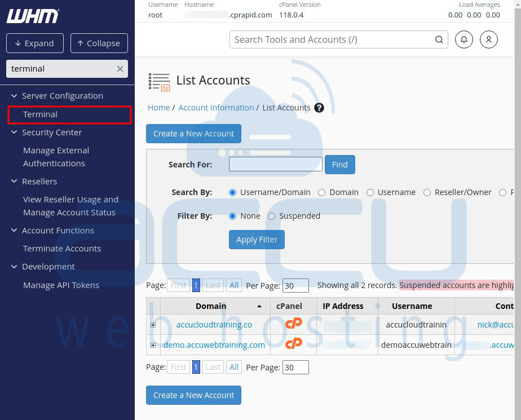Click the List Accounts page icon

click(x=159, y=82)
